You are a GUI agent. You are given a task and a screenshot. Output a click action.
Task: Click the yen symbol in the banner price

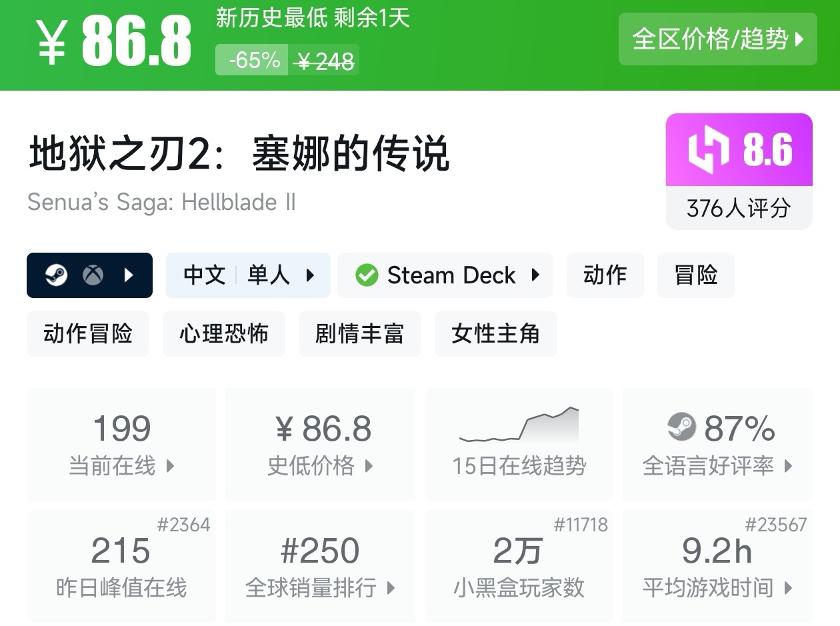pos(51,41)
